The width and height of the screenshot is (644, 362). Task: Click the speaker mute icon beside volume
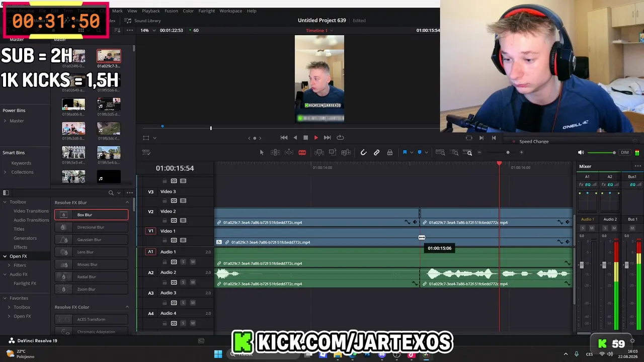(581, 152)
